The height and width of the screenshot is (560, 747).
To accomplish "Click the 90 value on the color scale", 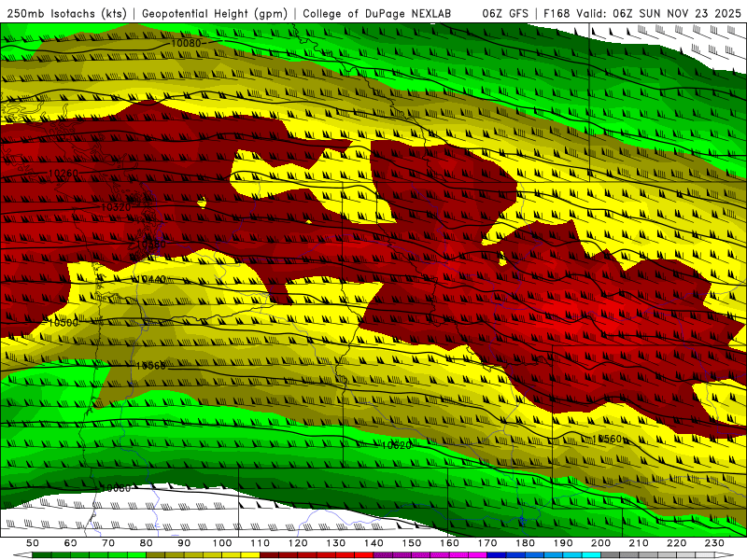I will click(184, 543).
